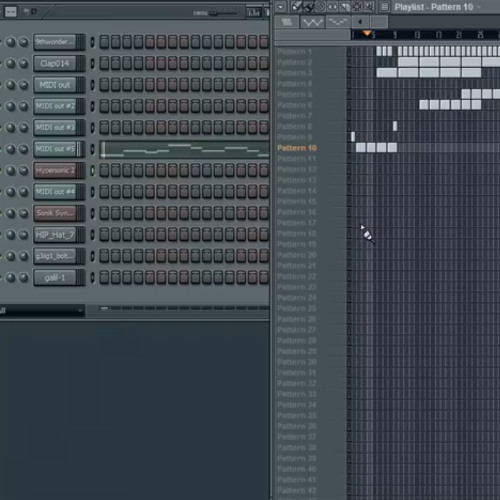Select the dotted Select tool in Playlist toolbar
Viewport: 500px width, 500px height.
[x=357, y=6]
